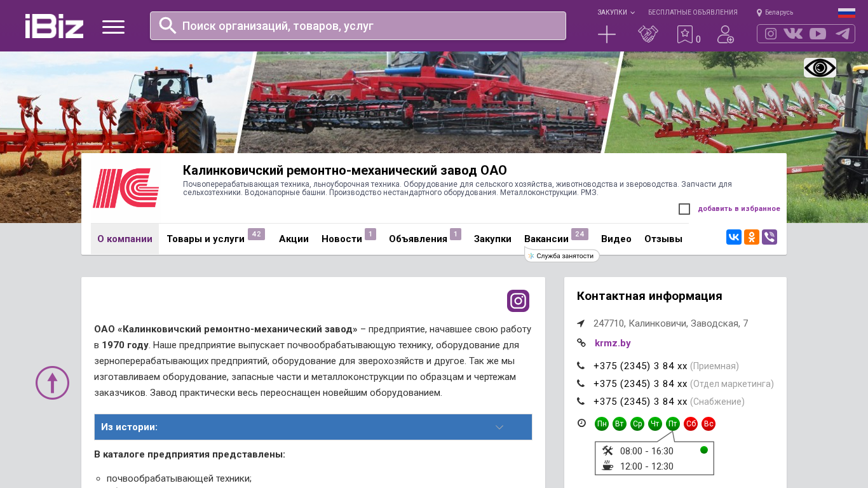868x488 pixels.
Task: Click the website link chain icon
Action: click(581, 343)
